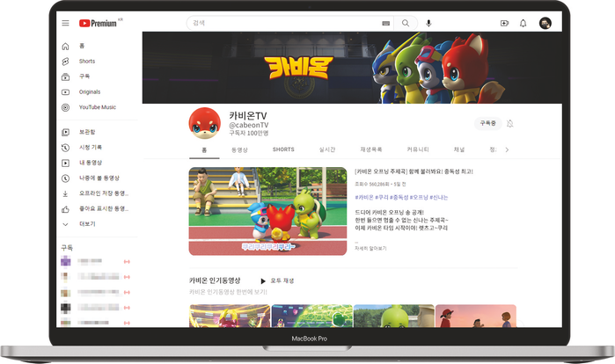Open the notifications bell in header
The width and height of the screenshot is (615, 364).
(523, 23)
